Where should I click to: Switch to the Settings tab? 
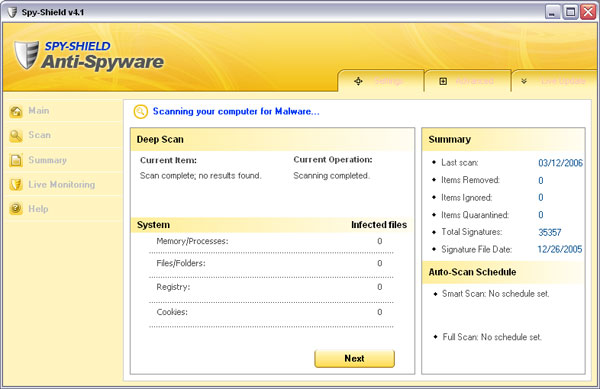(381, 81)
